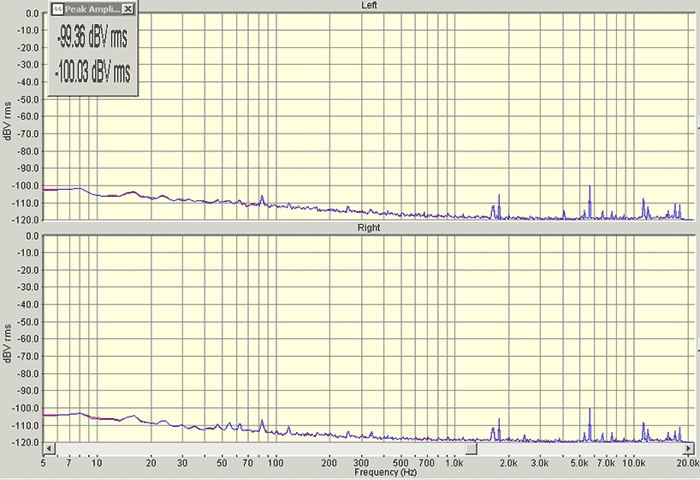
Task: Click the 2.0k frequency axis tick label
Action: coord(508,463)
